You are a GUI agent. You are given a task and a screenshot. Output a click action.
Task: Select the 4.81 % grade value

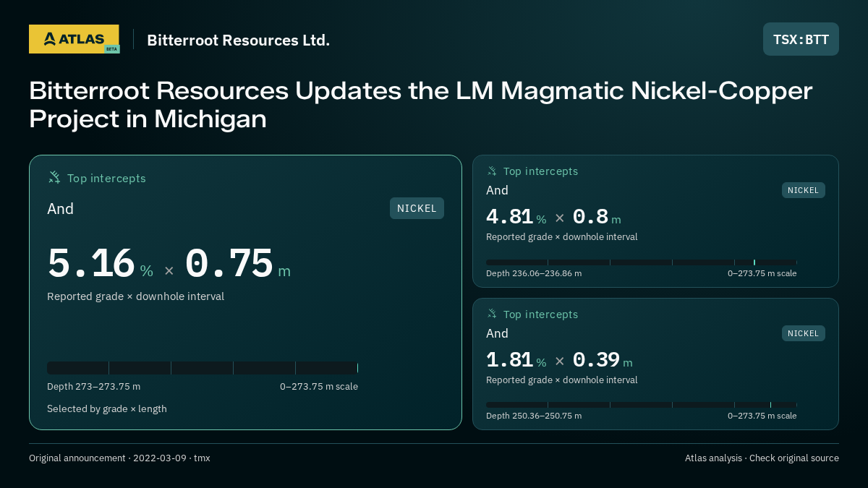[x=516, y=217]
